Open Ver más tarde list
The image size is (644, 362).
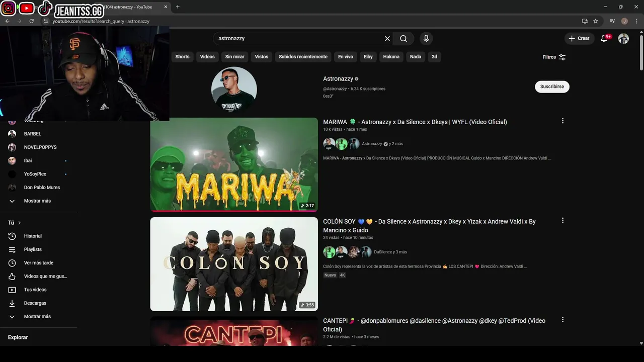click(38, 263)
